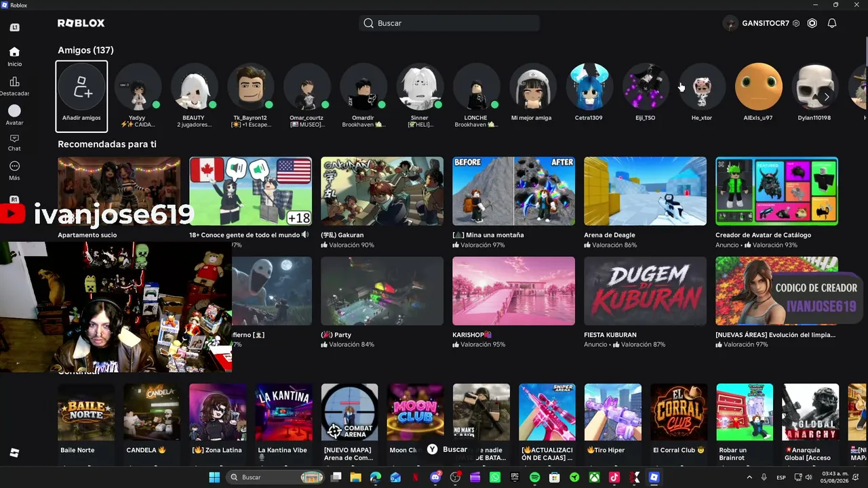Open the Avatar editor in the sidebar
This screenshot has height=488, width=868.
click(14, 115)
